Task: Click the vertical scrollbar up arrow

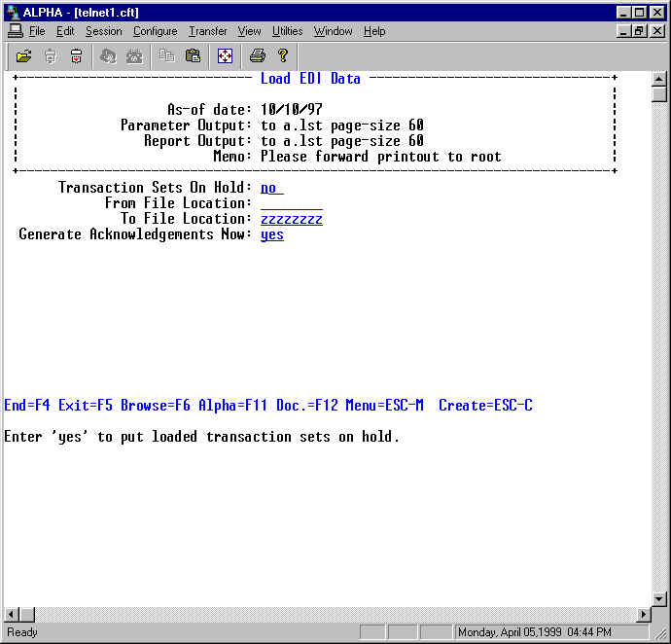Action: 659,80
